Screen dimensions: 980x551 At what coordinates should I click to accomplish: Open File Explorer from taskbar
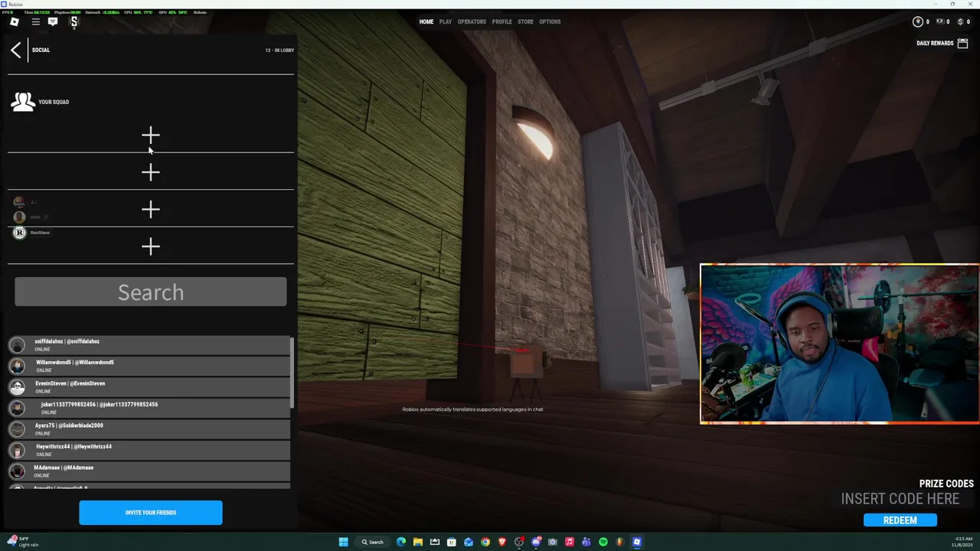(x=418, y=542)
